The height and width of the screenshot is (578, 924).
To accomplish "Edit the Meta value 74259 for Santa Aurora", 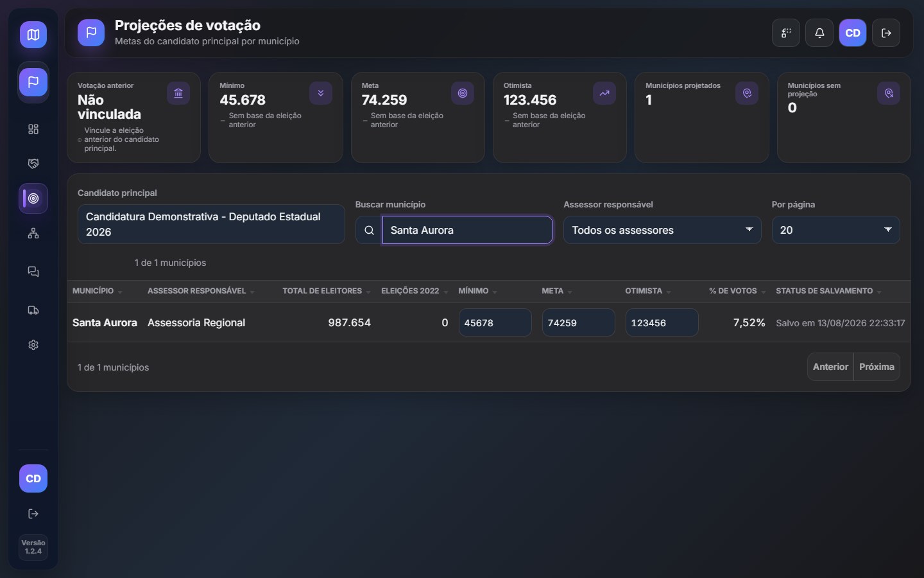I will 578,322.
